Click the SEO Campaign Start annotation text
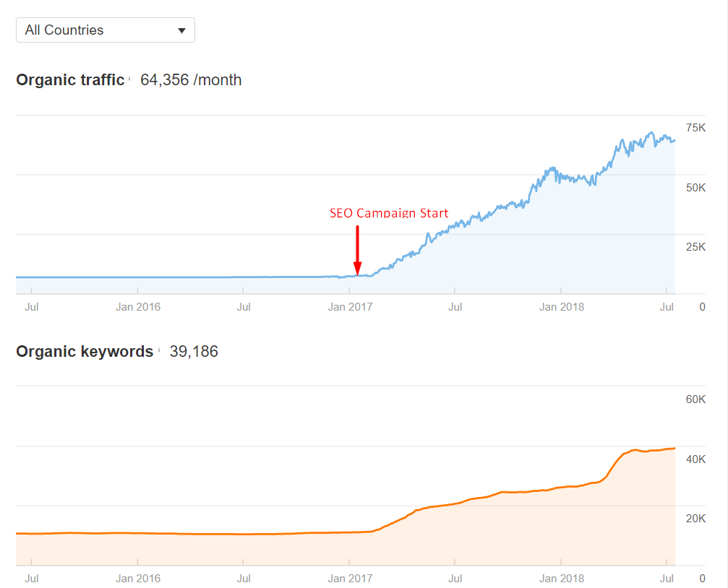The width and height of the screenshot is (728, 588). (x=389, y=213)
